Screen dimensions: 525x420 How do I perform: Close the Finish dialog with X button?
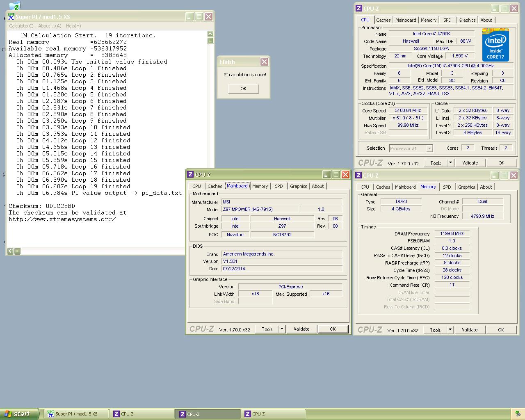click(x=264, y=62)
